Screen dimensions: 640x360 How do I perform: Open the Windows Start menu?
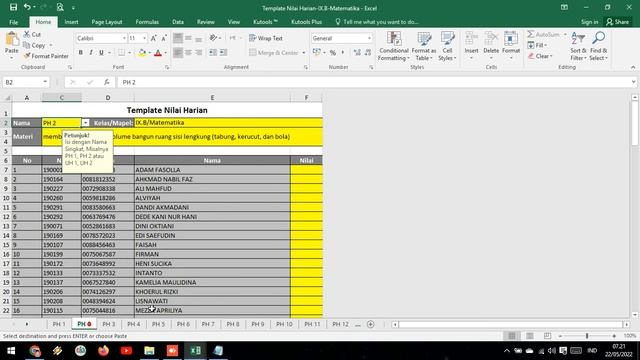click(x=11, y=351)
